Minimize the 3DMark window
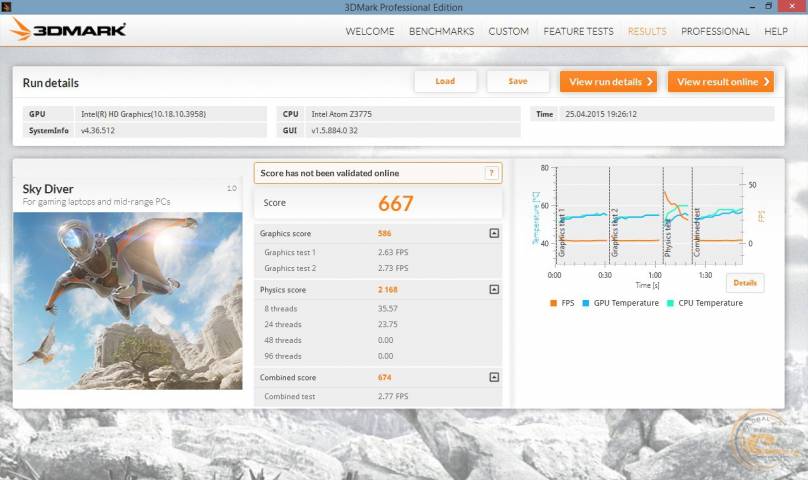 pyautogui.click(x=752, y=7)
